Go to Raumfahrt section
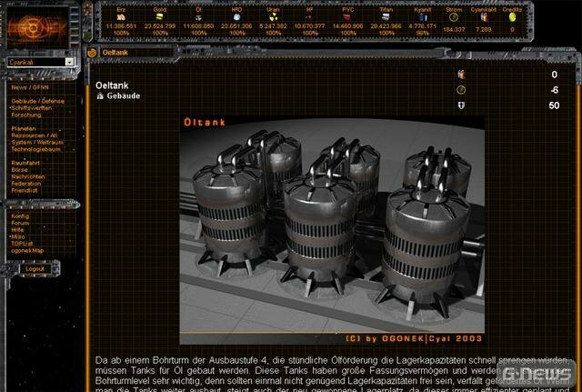Viewport: 582px width, 392px height. (x=25, y=163)
